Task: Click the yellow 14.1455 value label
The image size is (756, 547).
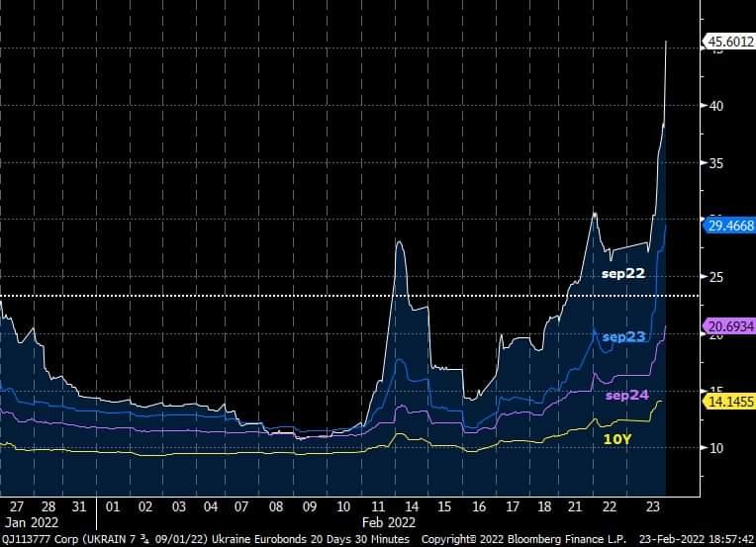Action: pyautogui.click(x=730, y=402)
